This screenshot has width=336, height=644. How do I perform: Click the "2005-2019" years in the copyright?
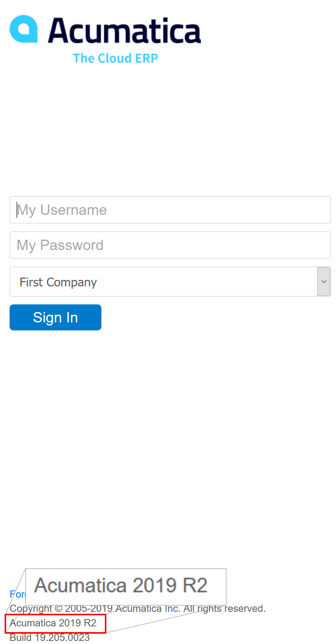point(89,609)
